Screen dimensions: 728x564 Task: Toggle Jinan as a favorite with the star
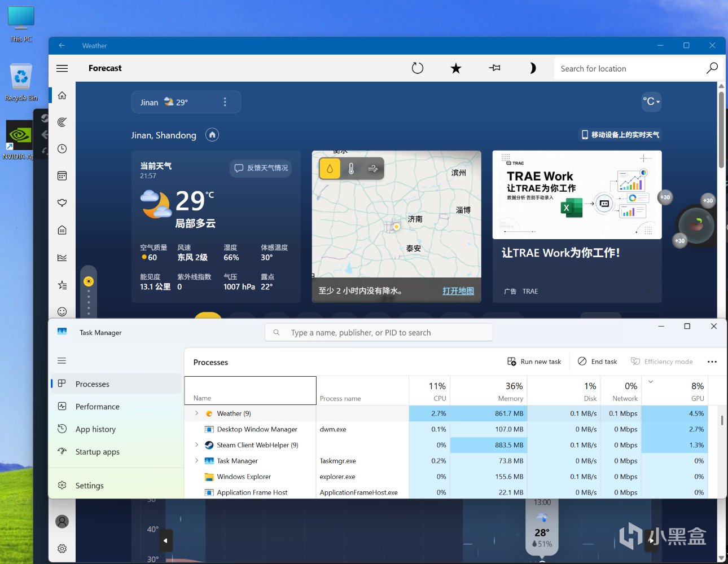point(456,68)
